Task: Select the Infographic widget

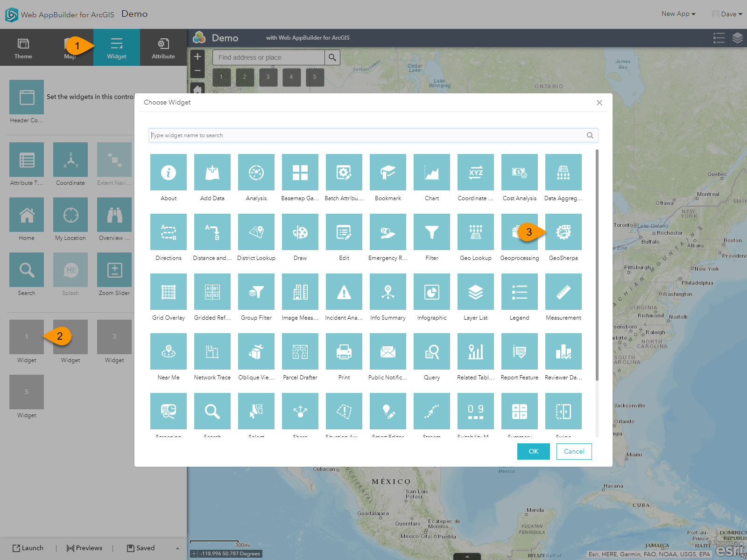Action: (x=432, y=292)
